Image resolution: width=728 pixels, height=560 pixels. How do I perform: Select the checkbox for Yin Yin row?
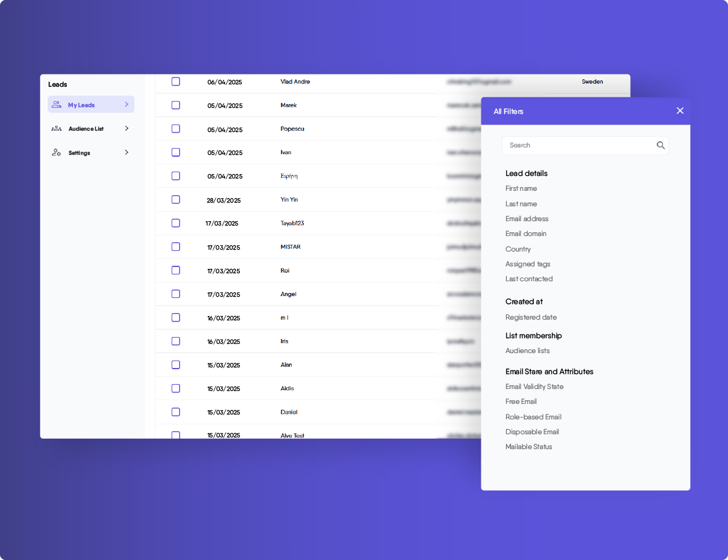[x=176, y=199]
